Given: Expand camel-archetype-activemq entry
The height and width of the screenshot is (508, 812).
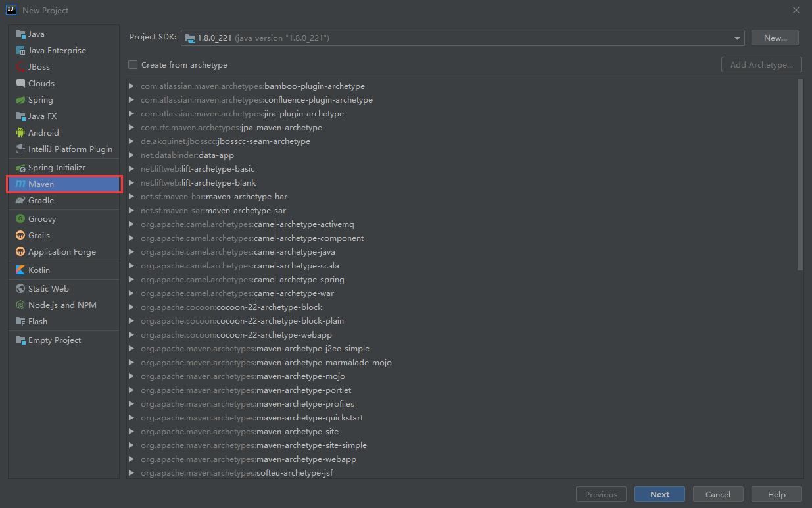Looking at the screenshot, I should coord(132,224).
